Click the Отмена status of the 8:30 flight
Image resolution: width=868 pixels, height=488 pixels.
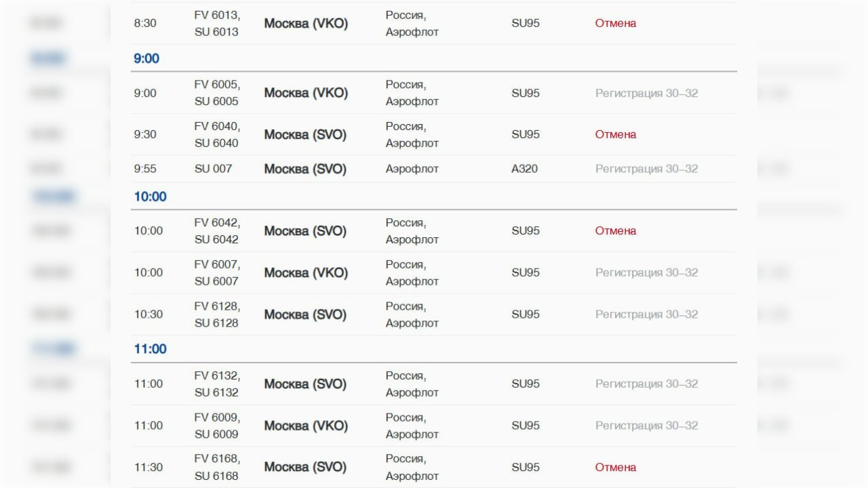click(615, 23)
